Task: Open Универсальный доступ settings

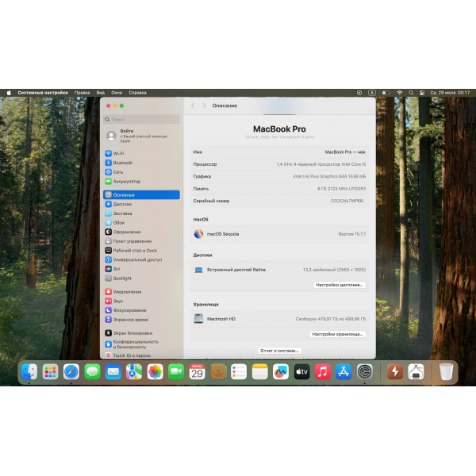Action: tap(141, 260)
